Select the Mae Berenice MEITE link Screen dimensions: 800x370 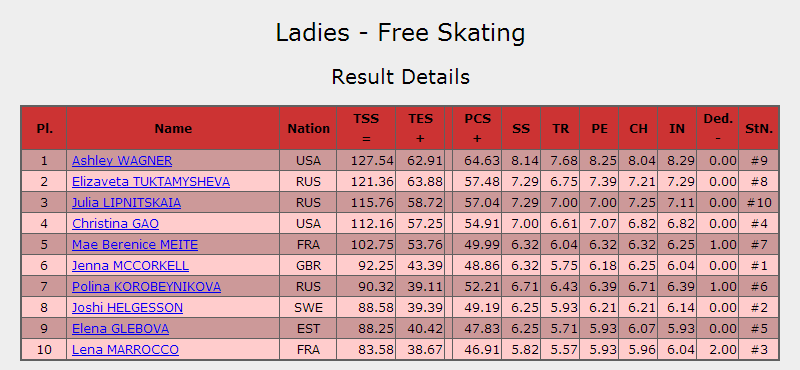[x=135, y=244]
